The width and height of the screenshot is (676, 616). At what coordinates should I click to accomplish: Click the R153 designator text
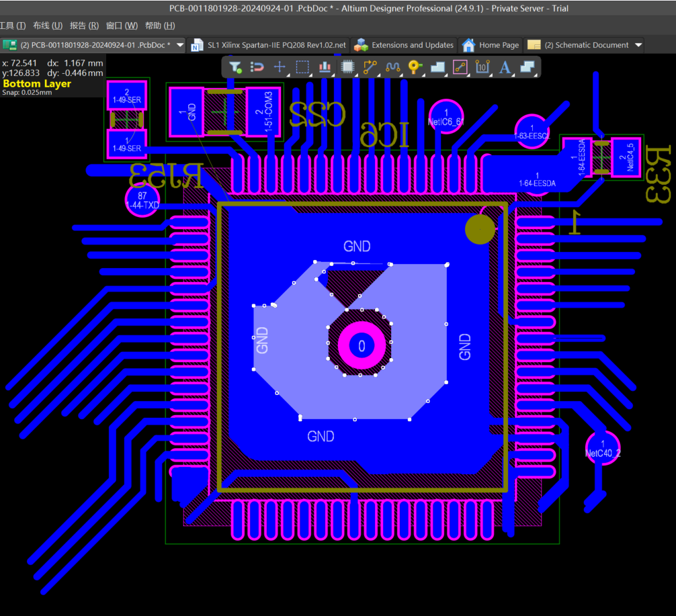click(166, 176)
